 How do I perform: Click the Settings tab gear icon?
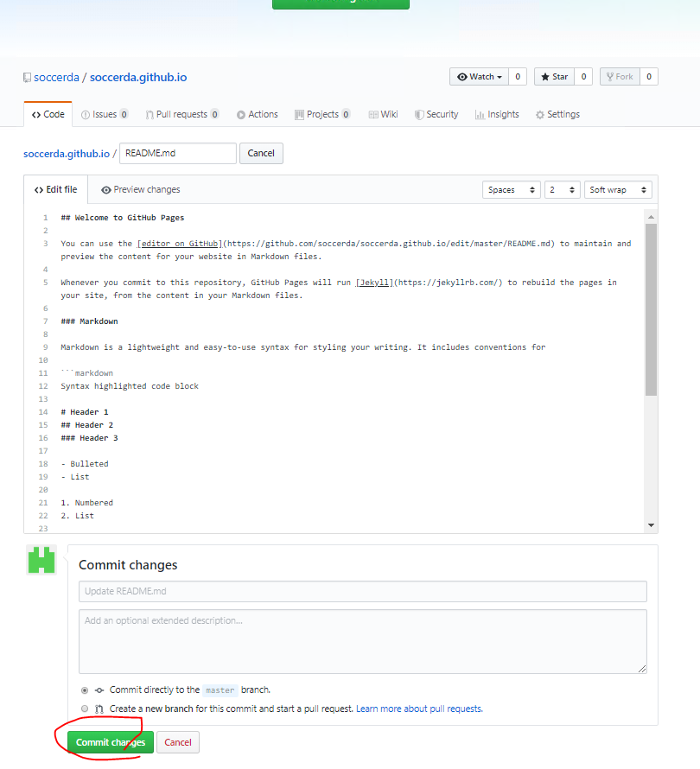click(x=540, y=115)
